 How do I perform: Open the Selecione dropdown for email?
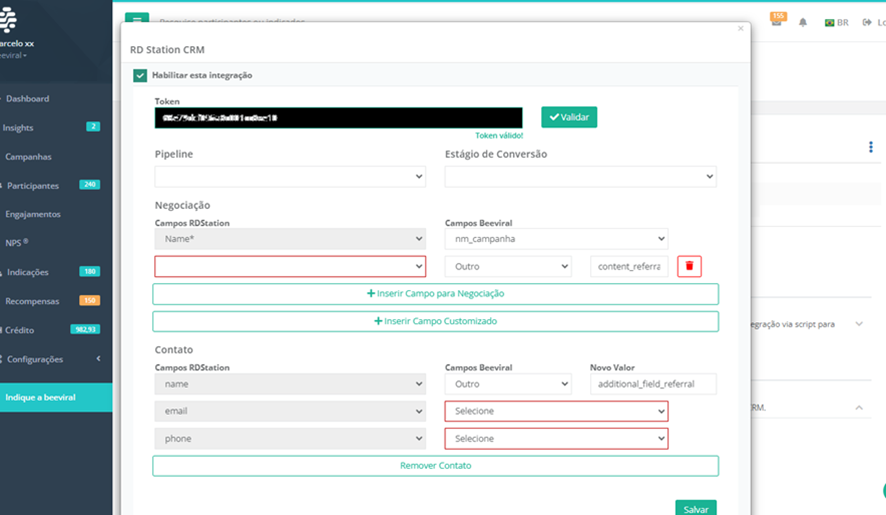(556, 411)
